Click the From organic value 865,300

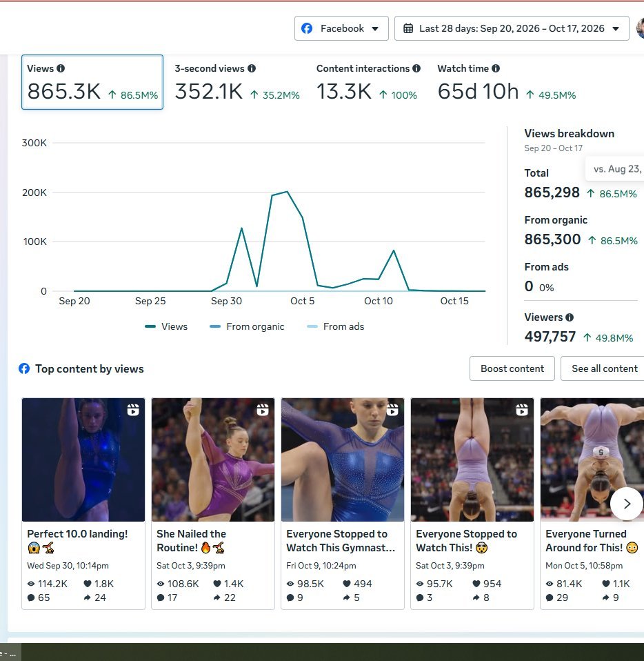click(x=552, y=239)
